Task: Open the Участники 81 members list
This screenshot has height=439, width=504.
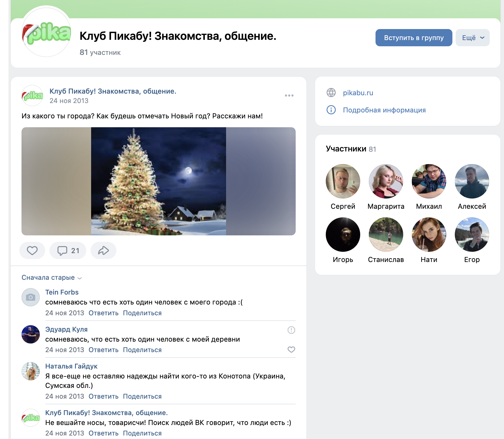Action: [351, 149]
